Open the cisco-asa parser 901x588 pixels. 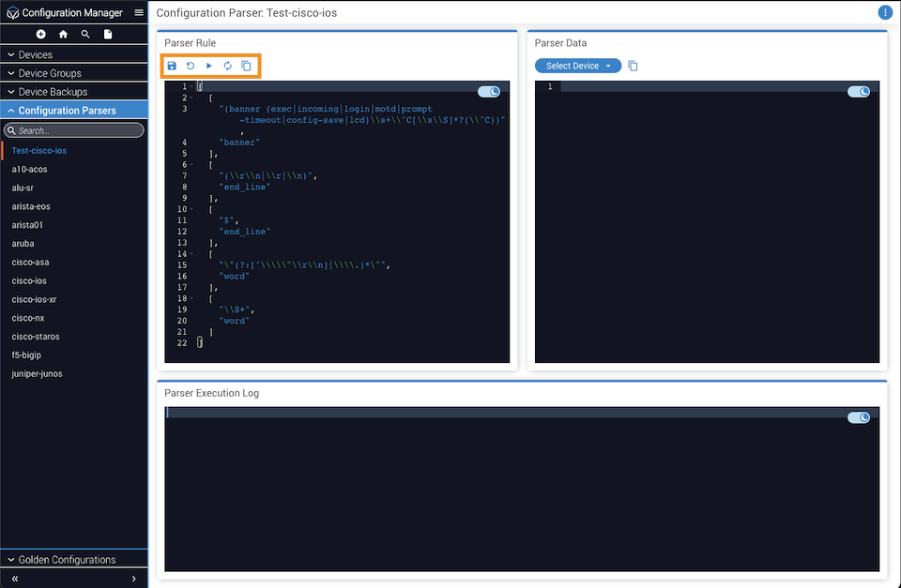[30, 262]
